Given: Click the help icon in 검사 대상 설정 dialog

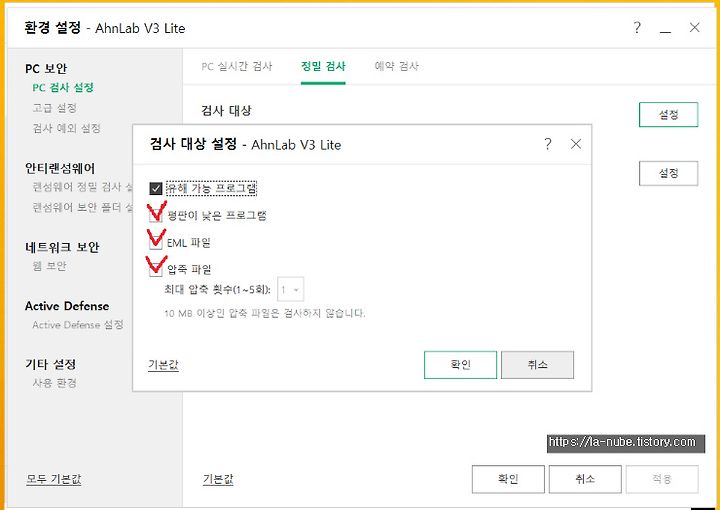Looking at the screenshot, I should 547,144.
